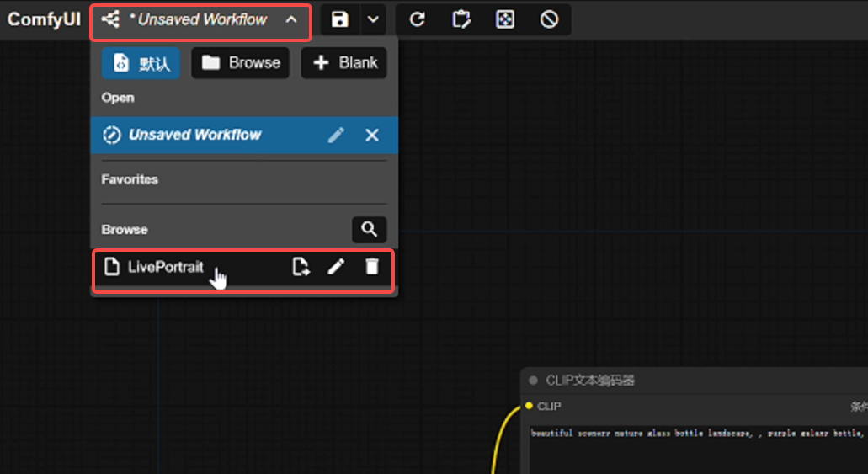
Task: Click into the CLIP prompt text box
Action: 699,450
